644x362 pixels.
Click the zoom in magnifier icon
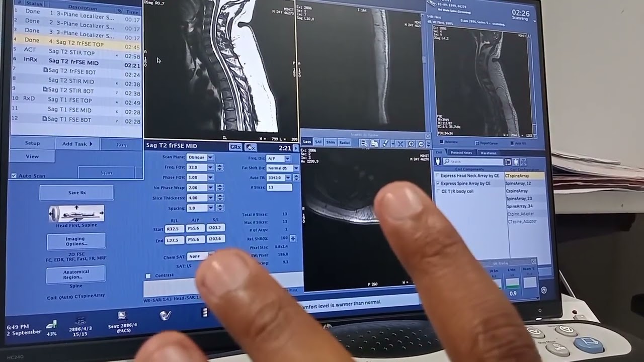coord(411,144)
